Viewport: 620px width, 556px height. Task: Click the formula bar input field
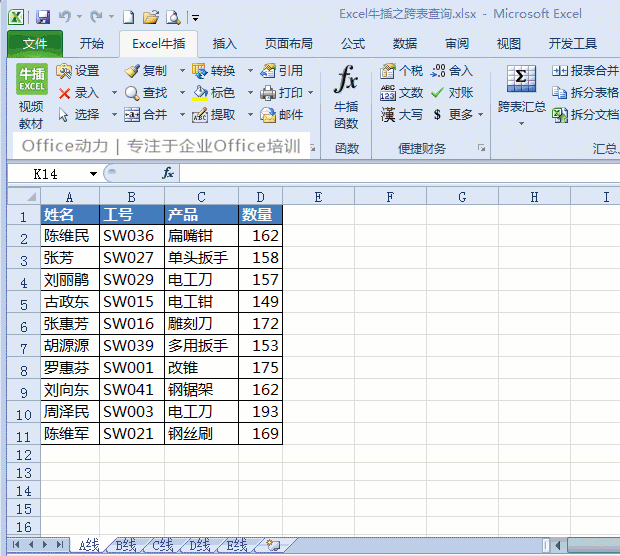click(399, 174)
